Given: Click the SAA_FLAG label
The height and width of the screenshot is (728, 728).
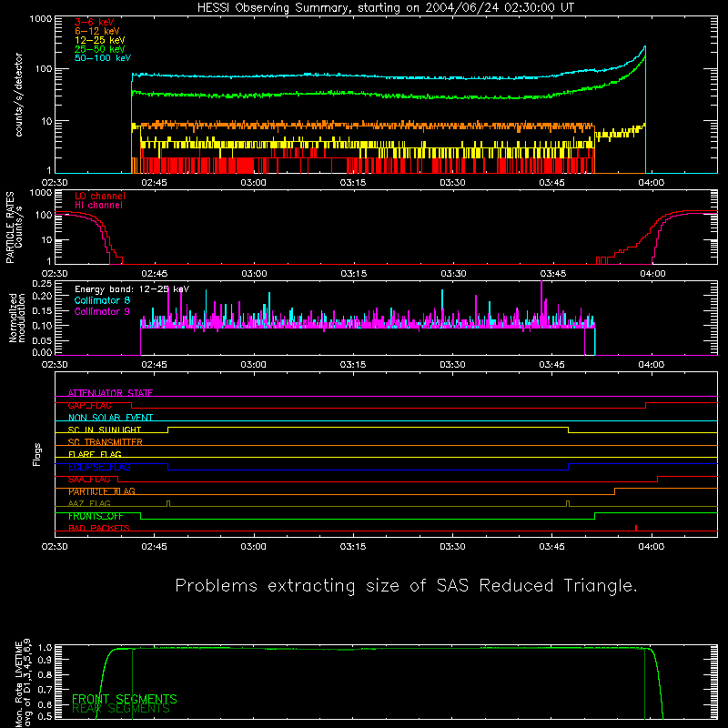Looking at the screenshot, I should (x=89, y=480).
